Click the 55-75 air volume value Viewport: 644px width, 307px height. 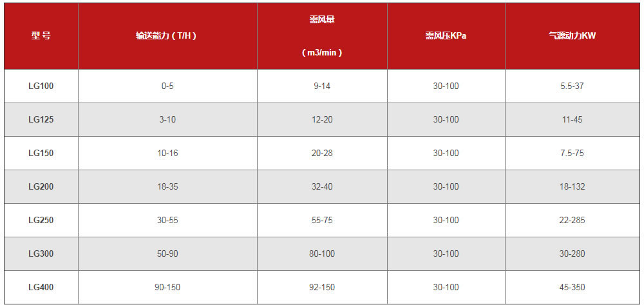click(x=322, y=220)
